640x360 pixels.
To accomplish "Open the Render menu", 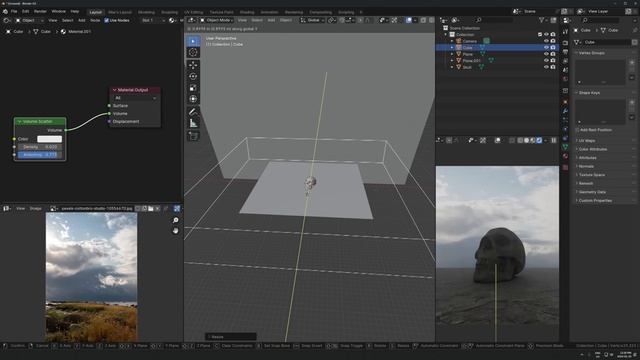I will [x=40, y=11].
